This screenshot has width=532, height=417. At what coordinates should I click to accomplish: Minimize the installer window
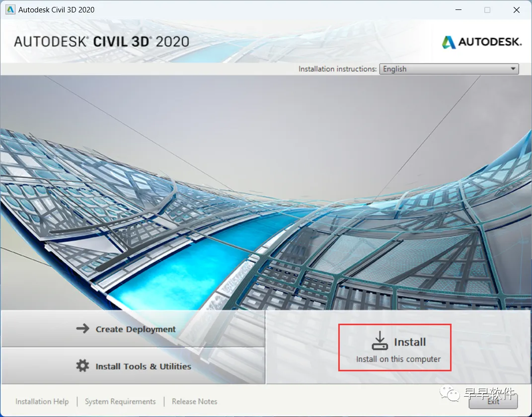point(458,10)
